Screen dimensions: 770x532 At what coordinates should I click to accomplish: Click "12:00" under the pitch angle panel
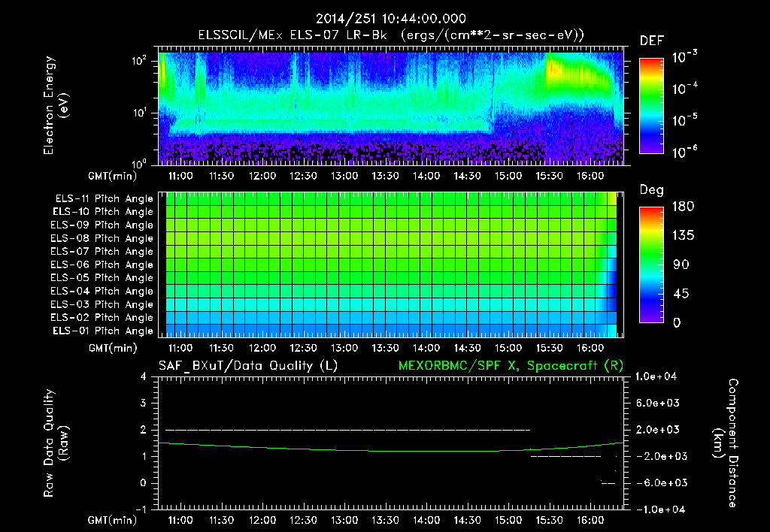pyautogui.click(x=262, y=348)
